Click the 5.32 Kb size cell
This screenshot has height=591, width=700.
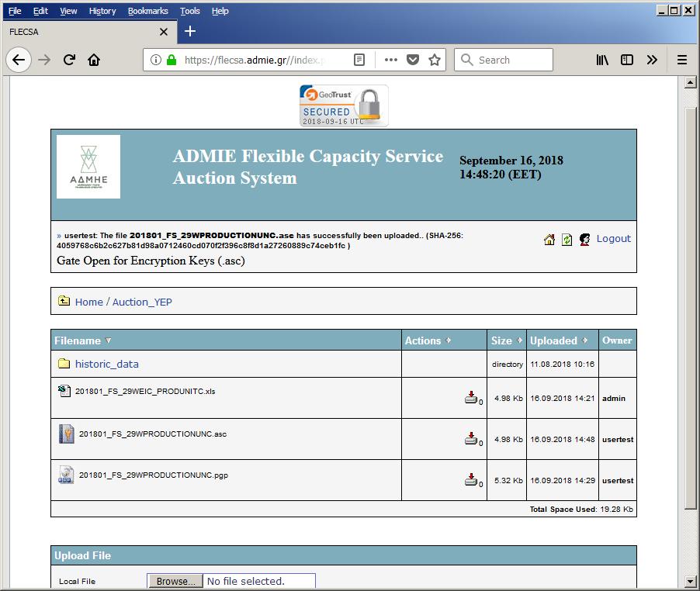(x=508, y=480)
